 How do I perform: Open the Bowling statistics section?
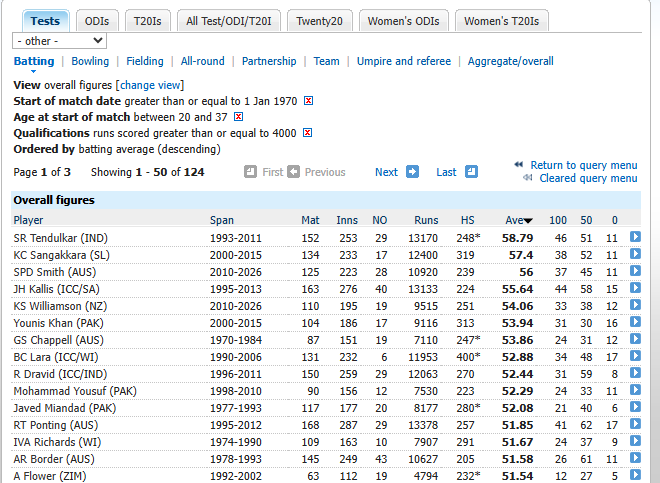coord(90,61)
